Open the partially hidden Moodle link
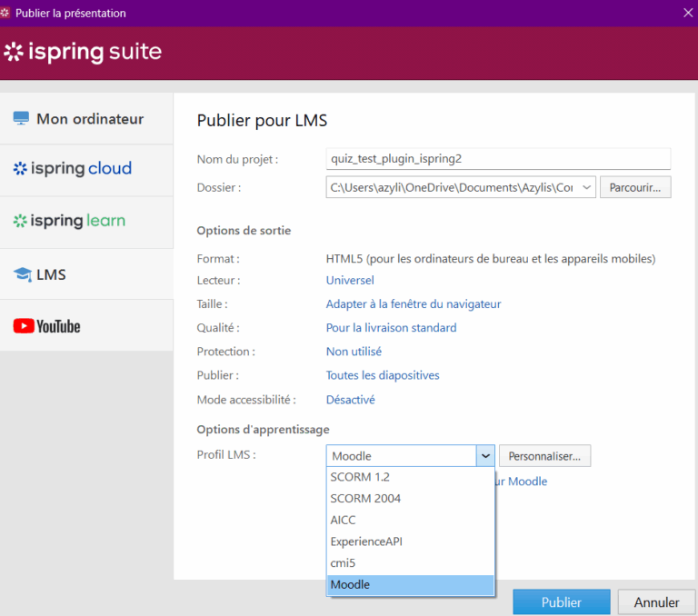This screenshot has height=616, width=698. [522, 482]
